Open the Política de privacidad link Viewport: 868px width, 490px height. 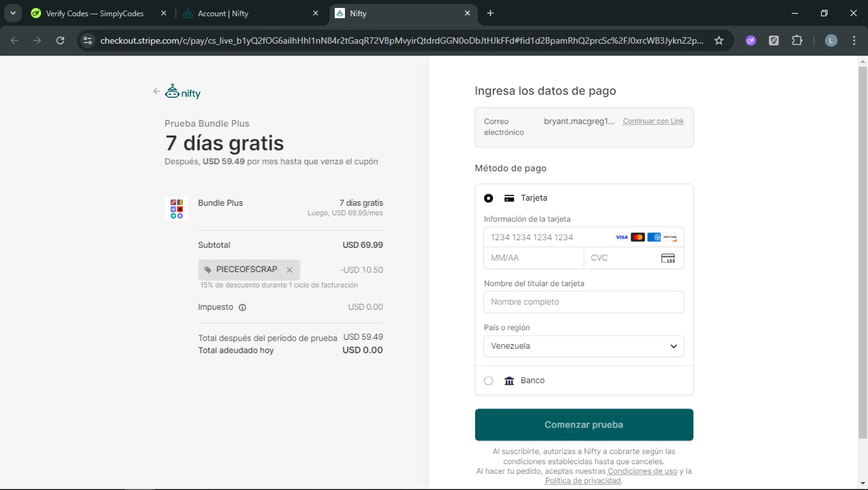click(583, 481)
